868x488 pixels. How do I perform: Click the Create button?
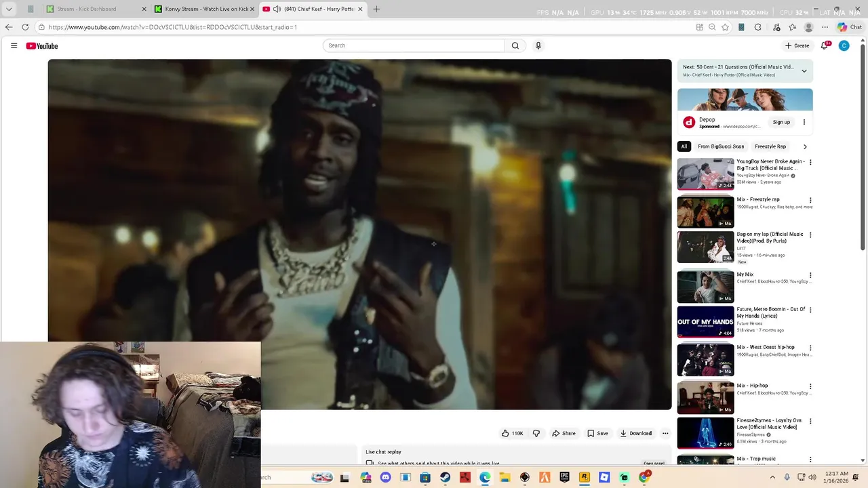point(797,45)
